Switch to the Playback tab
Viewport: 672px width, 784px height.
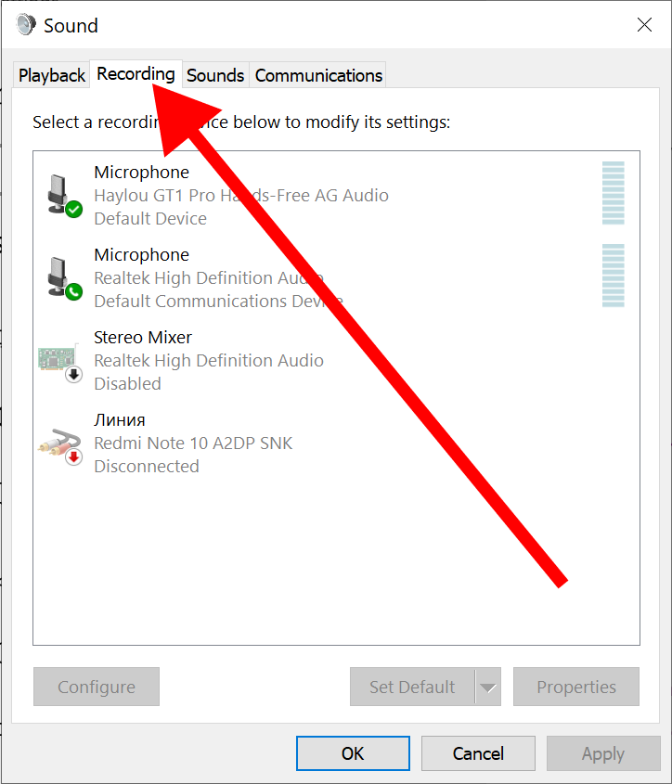pyautogui.click(x=51, y=74)
